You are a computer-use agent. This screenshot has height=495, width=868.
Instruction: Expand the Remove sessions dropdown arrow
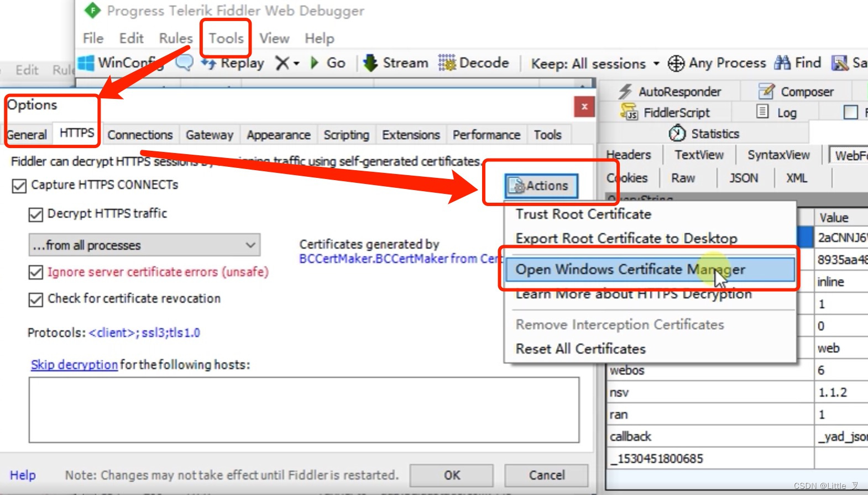(296, 64)
